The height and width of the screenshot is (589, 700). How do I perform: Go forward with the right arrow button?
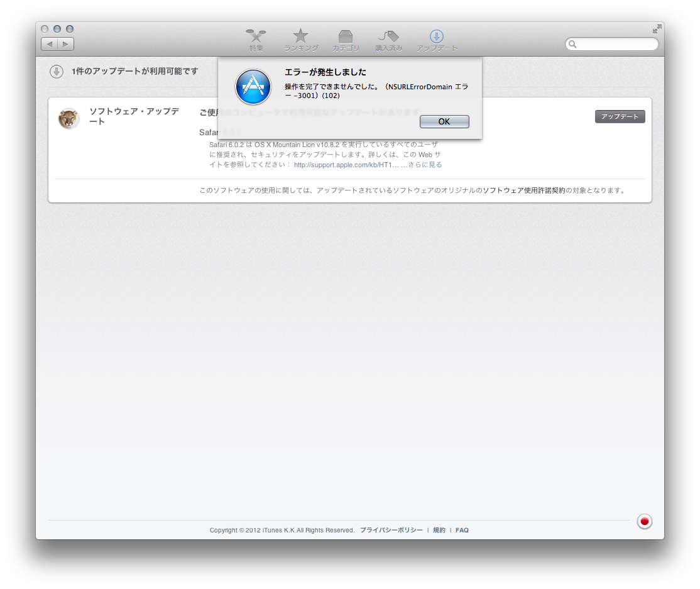(x=65, y=44)
